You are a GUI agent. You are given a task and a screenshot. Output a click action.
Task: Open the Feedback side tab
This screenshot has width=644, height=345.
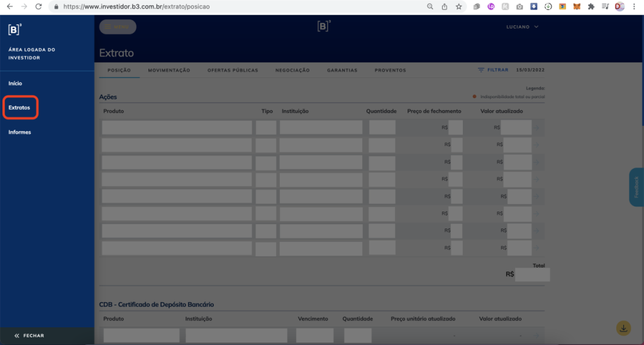636,187
